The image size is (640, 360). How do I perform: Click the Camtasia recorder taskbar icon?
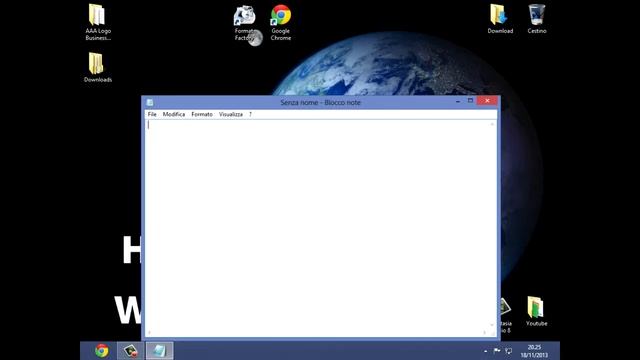click(x=131, y=351)
